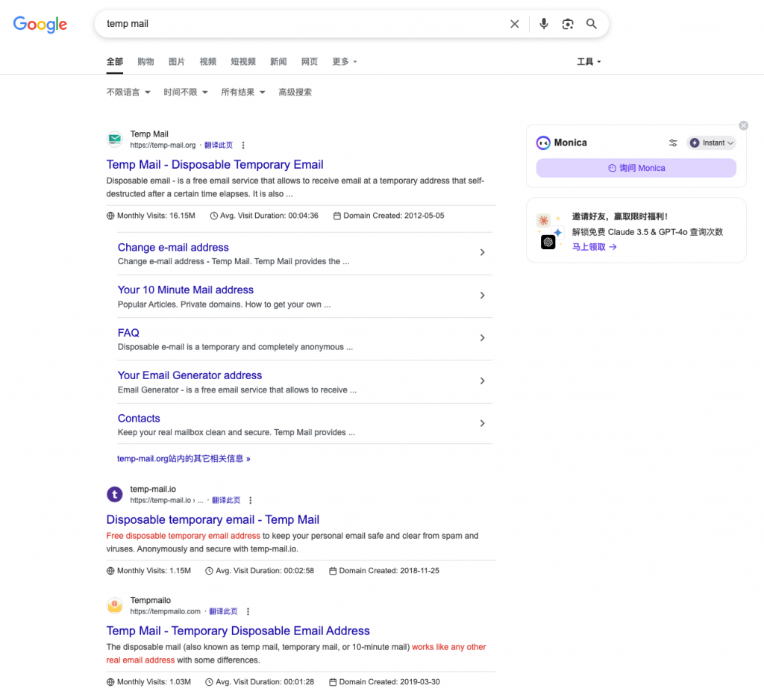Click Domain Created: 2012-05-05 text
Image resolution: width=764 pixels, height=700 pixels.
pyautogui.click(x=389, y=216)
